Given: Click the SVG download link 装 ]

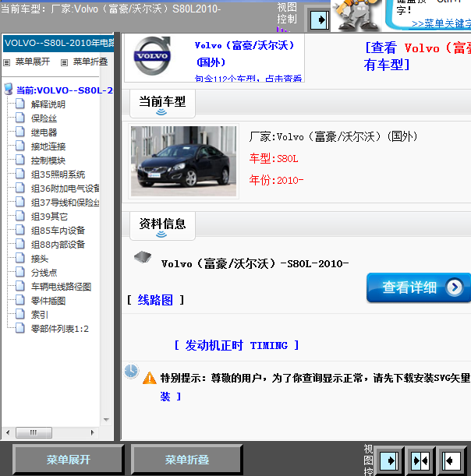Looking at the screenshot, I should coord(171,397).
